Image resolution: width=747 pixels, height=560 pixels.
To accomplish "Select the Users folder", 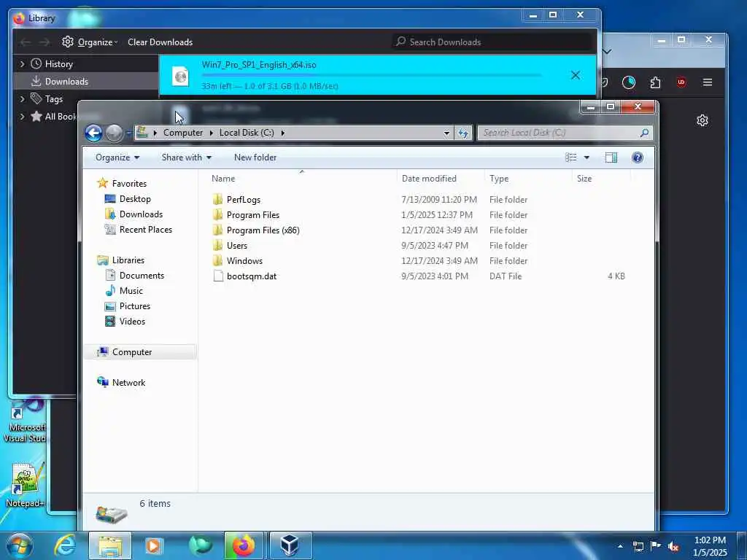I will click(x=237, y=245).
